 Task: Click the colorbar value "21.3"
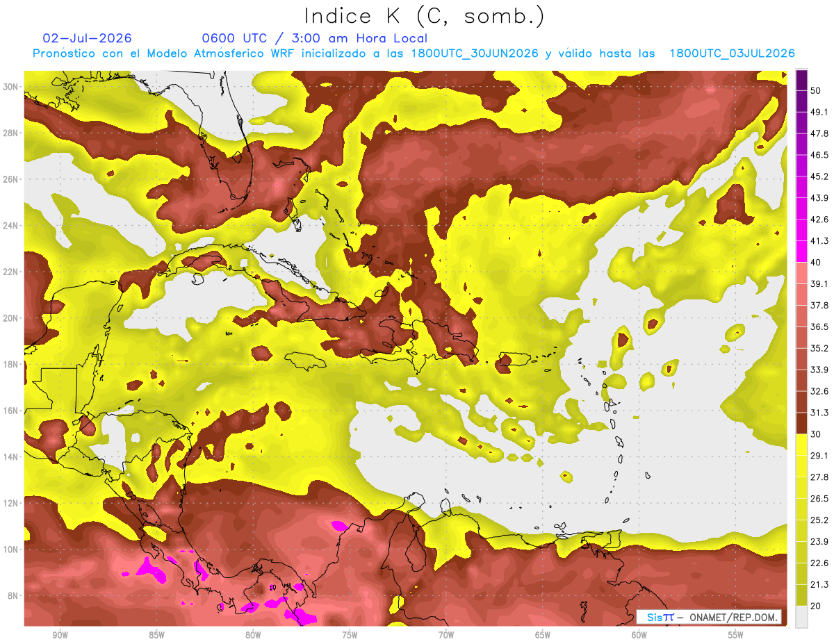[820, 585]
